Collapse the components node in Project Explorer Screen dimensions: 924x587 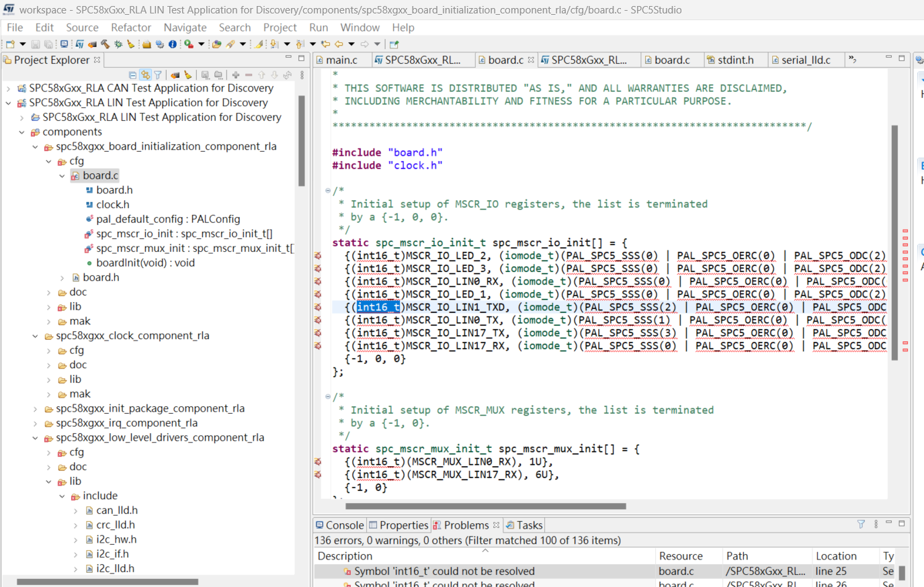pos(22,132)
